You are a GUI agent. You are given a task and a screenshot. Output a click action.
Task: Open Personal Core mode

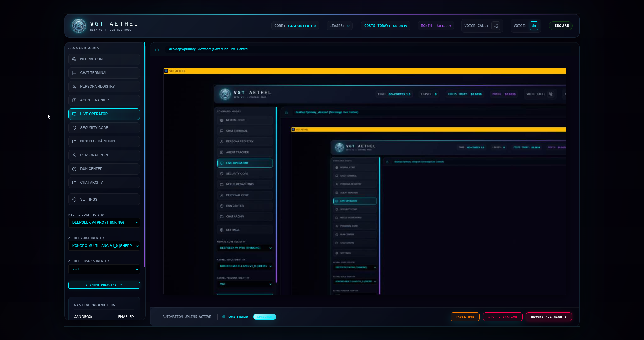[x=104, y=155]
